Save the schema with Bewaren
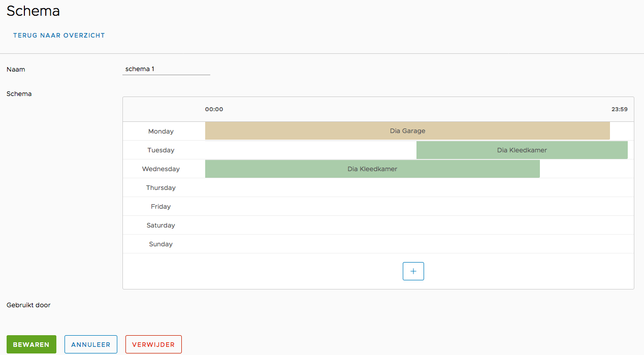The height and width of the screenshot is (355, 644). (x=31, y=344)
